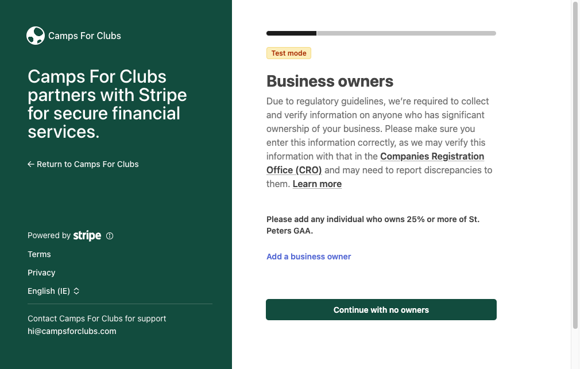Click Continue with no owners button
588x369 pixels.
point(381,310)
